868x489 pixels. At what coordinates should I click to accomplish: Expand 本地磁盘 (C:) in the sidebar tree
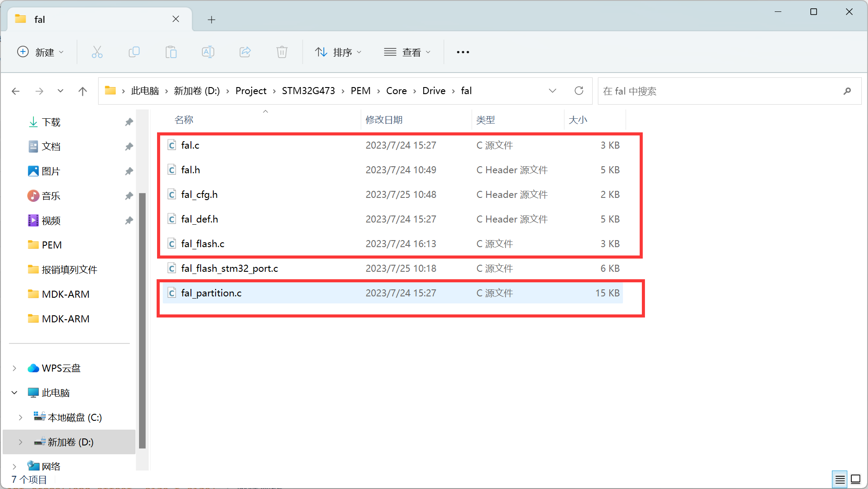tap(20, 417)
